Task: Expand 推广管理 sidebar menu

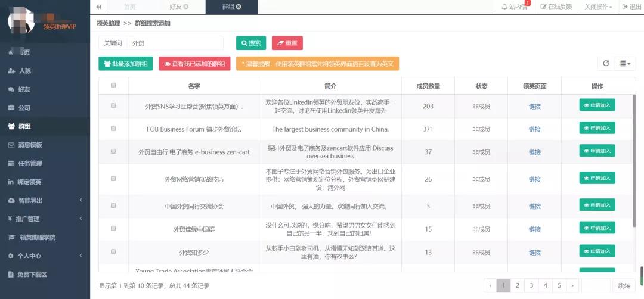Action: [45, 219]
